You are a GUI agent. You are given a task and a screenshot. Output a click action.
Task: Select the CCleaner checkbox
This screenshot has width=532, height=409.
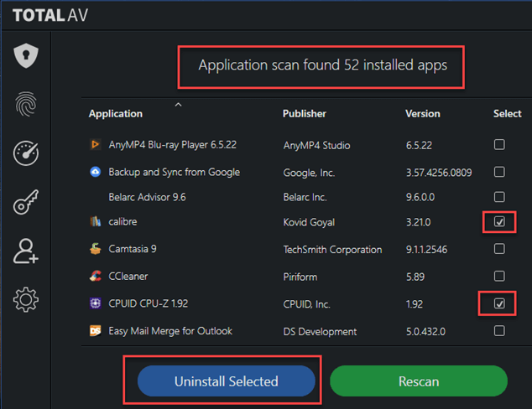click(x=499, y=277)
